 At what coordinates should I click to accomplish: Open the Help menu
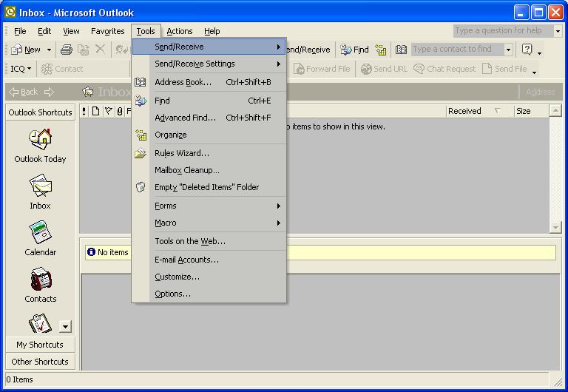(x=212, y=31)
